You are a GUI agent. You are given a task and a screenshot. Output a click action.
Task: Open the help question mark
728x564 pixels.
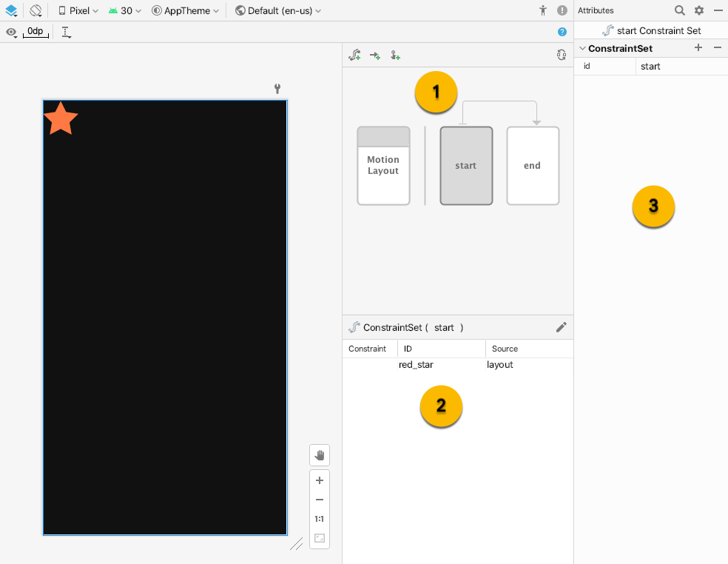(x=562, y=32)
